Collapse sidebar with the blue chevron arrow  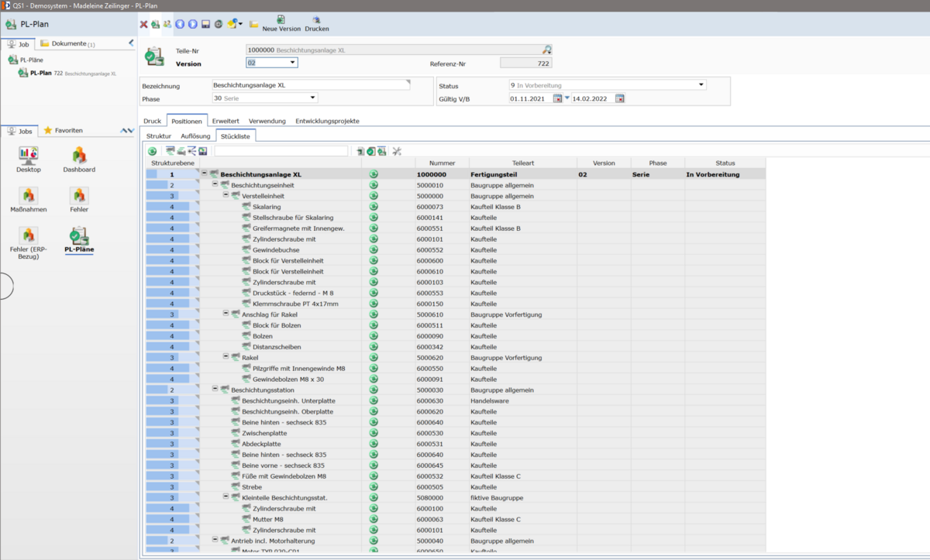click(x=131, y=43)
